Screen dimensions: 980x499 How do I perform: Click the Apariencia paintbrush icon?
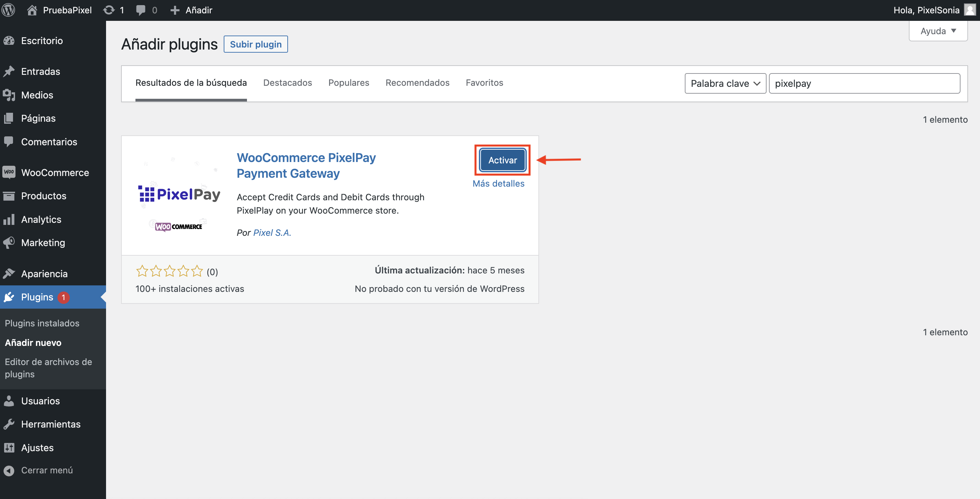(9, 274)
